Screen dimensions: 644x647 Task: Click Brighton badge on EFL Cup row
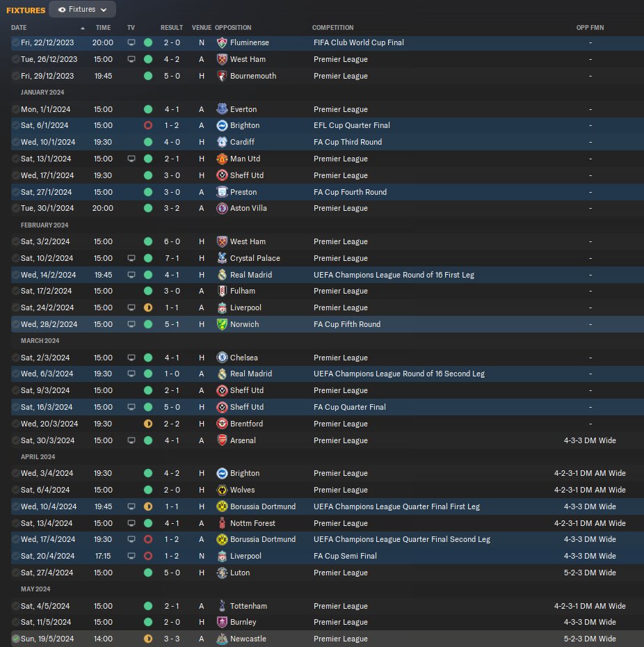point(222,125)
